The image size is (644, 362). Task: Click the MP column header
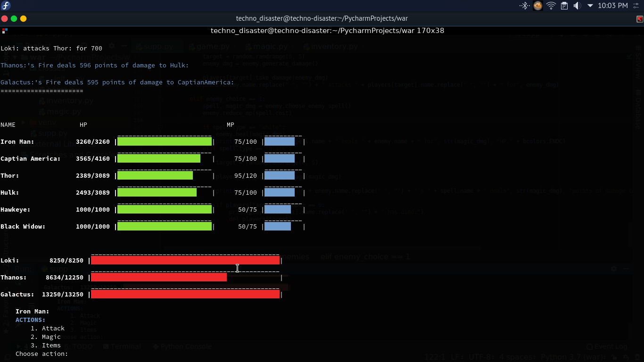pos(231,124)
